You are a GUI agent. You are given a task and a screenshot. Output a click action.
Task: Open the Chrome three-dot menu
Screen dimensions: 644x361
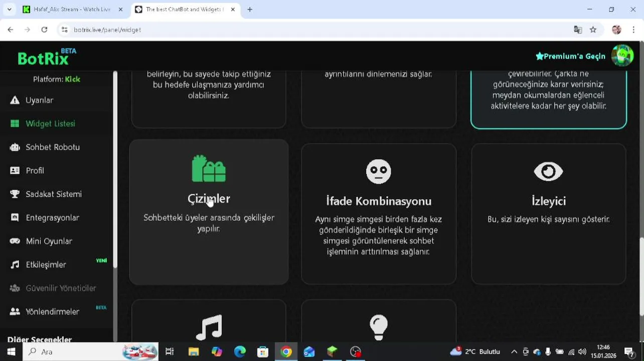coord(633,30)
